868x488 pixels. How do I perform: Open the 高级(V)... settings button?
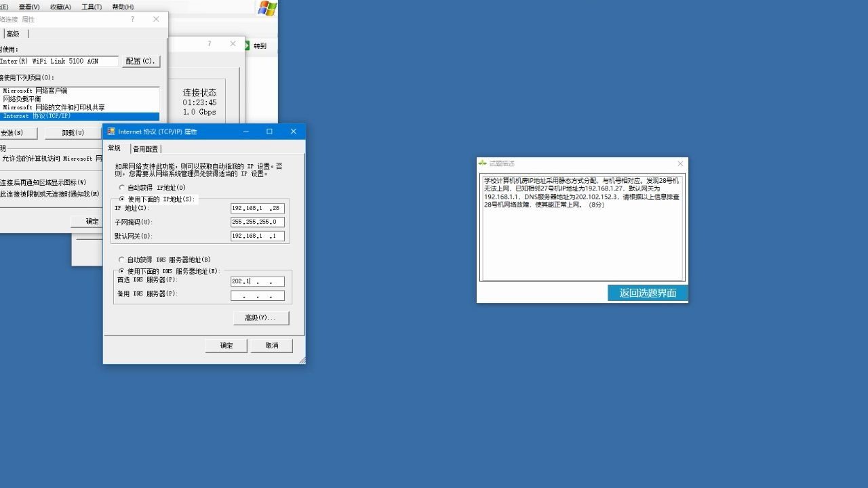pos(261,318)
